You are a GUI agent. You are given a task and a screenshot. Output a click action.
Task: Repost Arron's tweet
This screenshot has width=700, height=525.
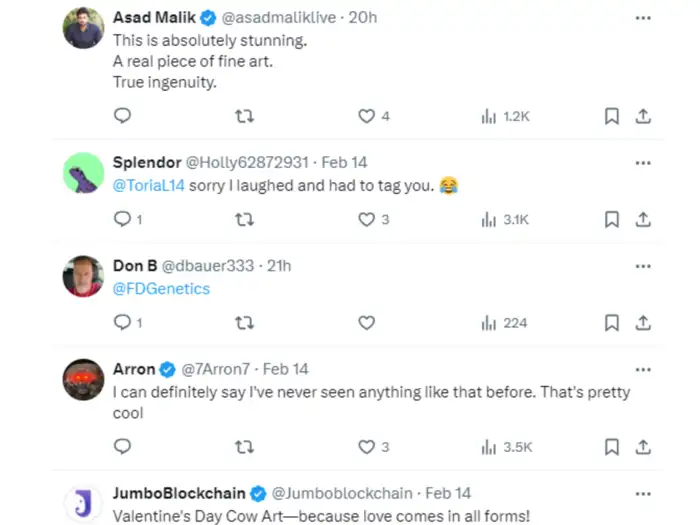point(243,446)
